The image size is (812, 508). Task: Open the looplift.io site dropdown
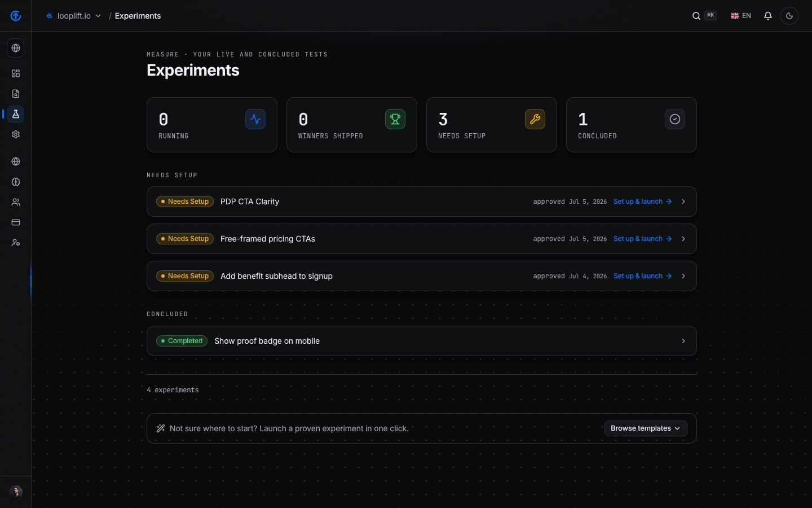pos(74,16)
